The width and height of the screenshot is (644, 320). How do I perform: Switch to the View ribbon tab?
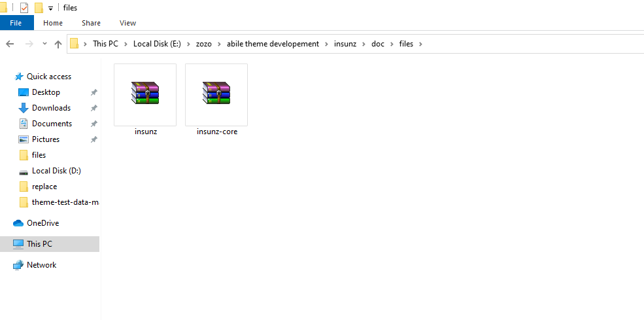click(x=127, y=23)
